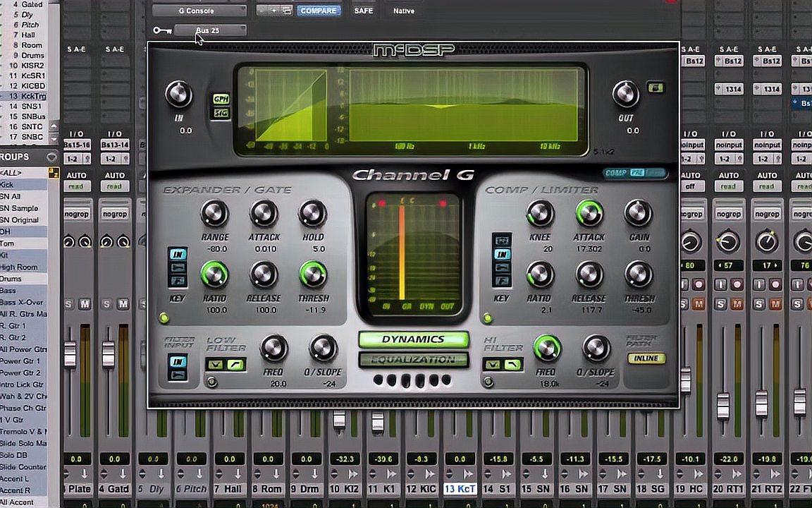The height and width of the screenshot is (508, 812).
Task: Toggle the GPH graph display button
Action: click(221, 99)
